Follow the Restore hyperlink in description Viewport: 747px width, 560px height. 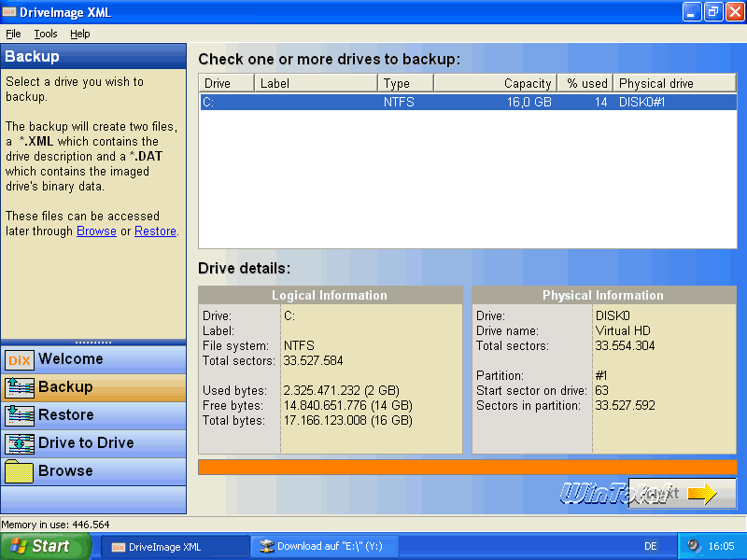coord(155,231)
